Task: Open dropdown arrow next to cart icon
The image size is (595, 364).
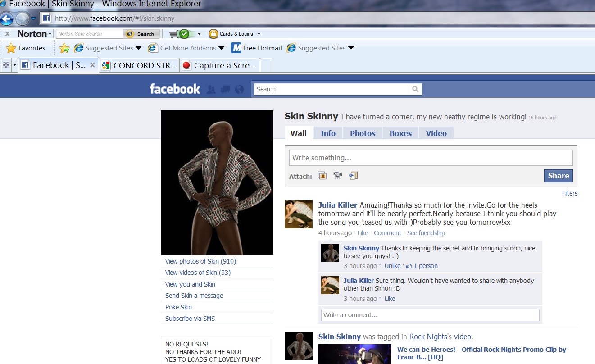Action: click(199, 34)
